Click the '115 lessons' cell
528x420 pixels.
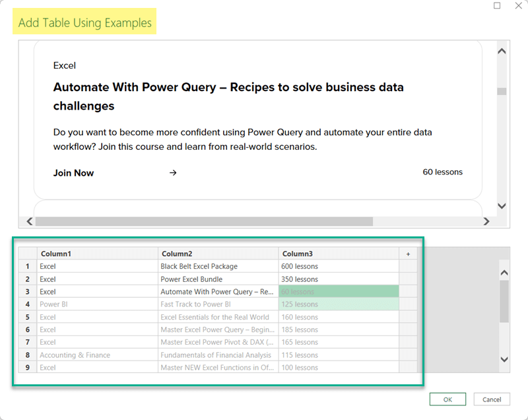pos(339,355)
